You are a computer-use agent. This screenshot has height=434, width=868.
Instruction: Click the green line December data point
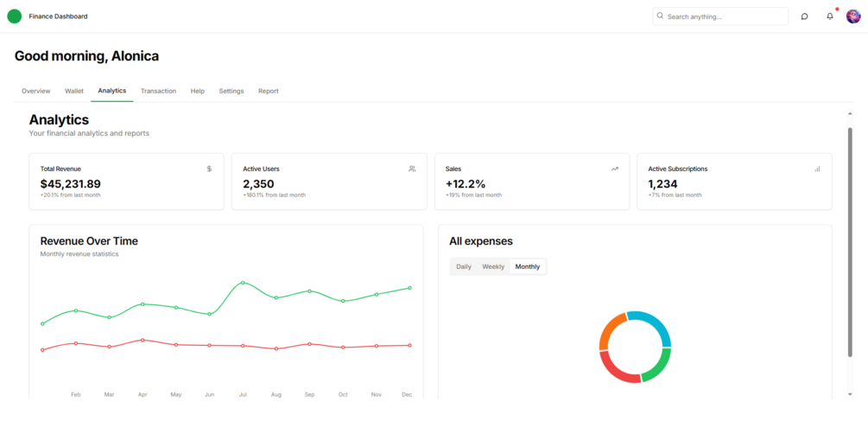click(x=409, y=288)
